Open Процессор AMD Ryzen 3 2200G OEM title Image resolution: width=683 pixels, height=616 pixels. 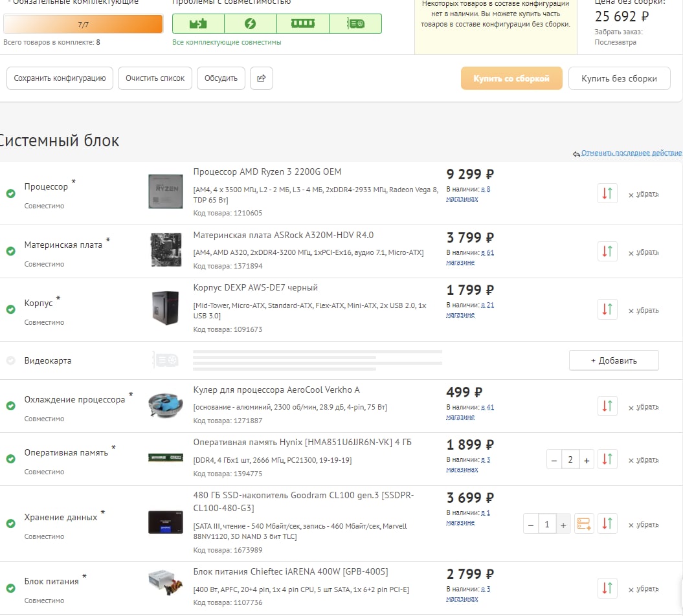click(267, 171)
